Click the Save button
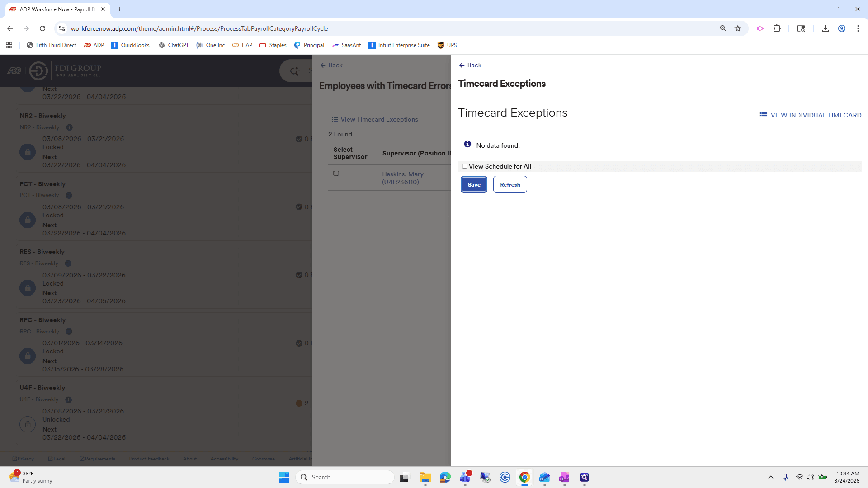Image resolution: width=868 pixels, height=488 pixels. (x=474, y=184)
